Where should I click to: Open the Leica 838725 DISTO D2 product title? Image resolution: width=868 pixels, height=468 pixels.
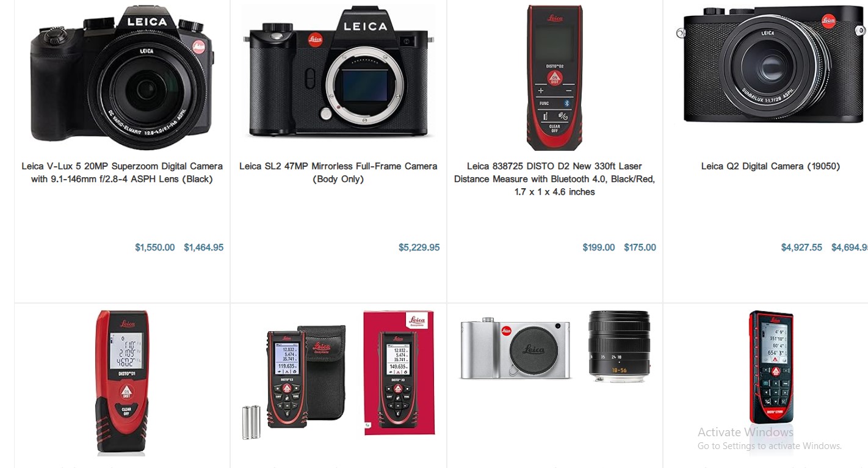coord(554,179)
